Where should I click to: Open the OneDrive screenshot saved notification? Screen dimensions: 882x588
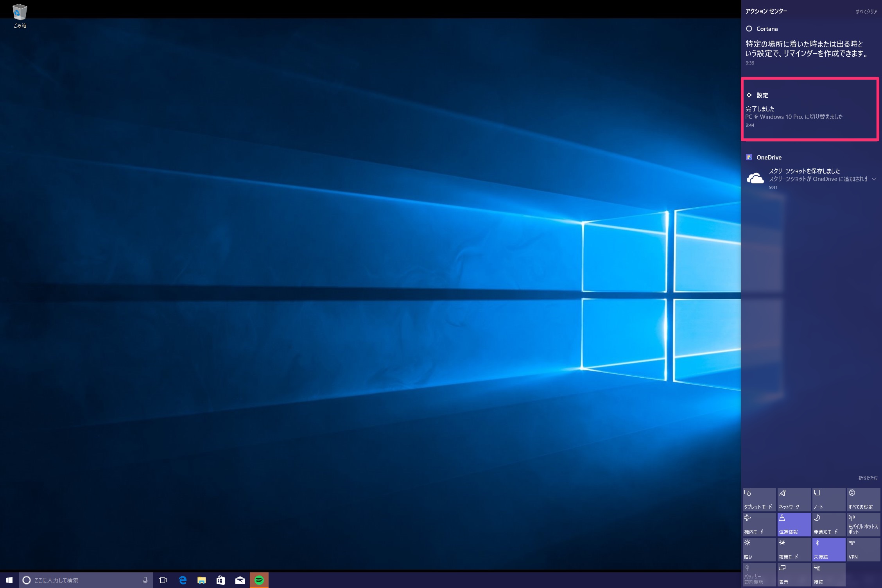click(810, 179)
